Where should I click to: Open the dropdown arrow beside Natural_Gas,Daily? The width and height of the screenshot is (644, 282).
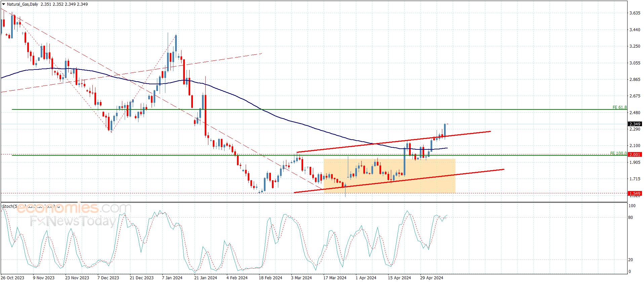(3, 4)
